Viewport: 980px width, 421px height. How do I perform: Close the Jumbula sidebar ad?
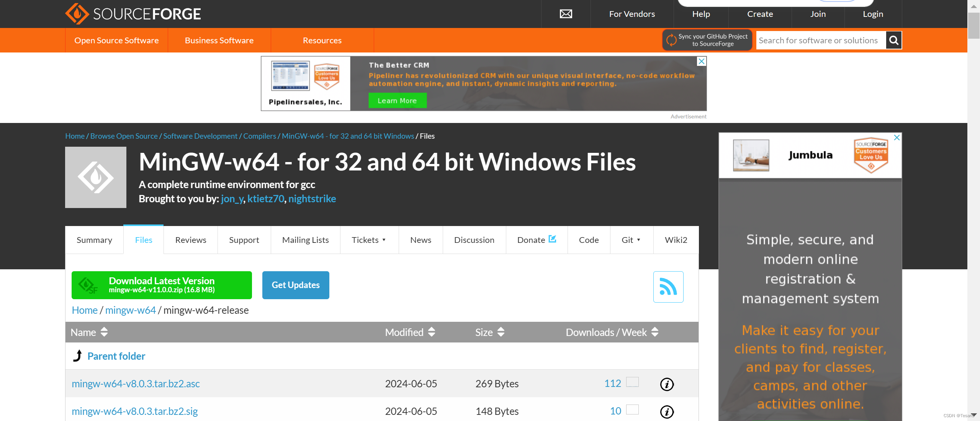click(x=897, y=138)
